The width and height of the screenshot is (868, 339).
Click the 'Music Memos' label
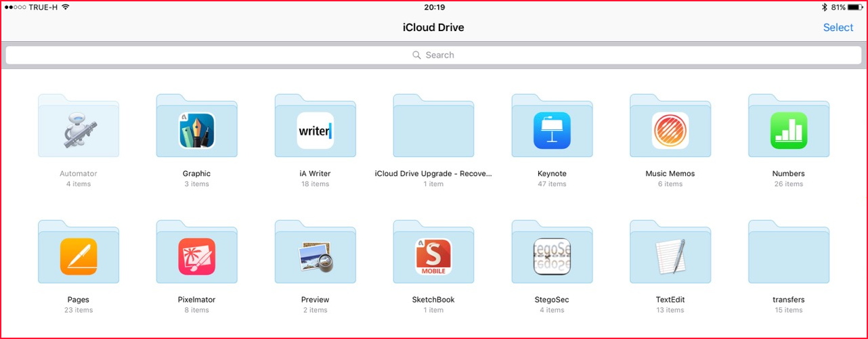pyautogui.click(x=670, y=174)
